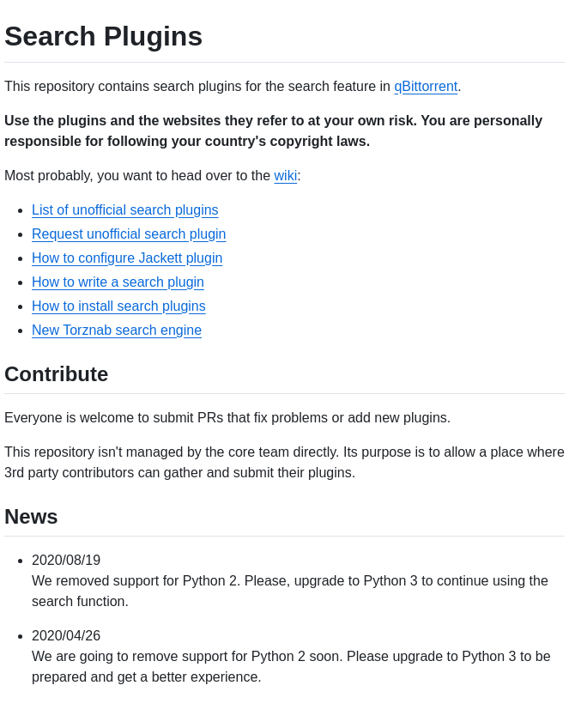569x728 pixels.
Task: Click the 'This repository contains search plugins' sentence
Action: coord(197,87)
